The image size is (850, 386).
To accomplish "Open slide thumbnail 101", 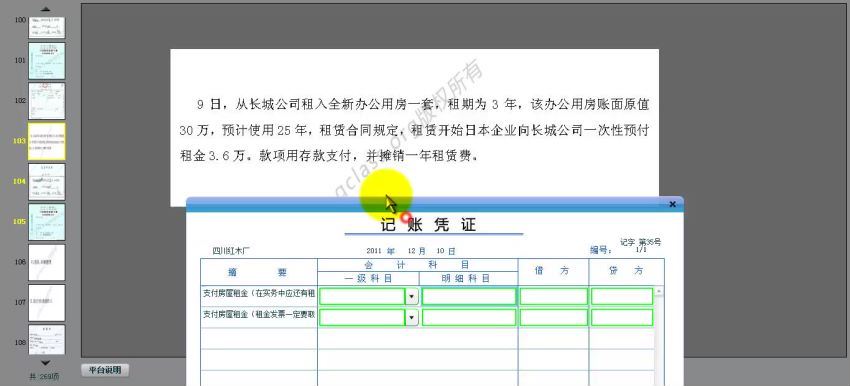I will (x=47, y=61).
